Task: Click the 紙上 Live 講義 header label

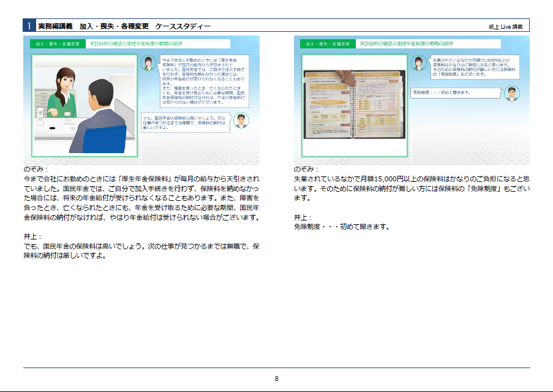Action: point(505,27)
